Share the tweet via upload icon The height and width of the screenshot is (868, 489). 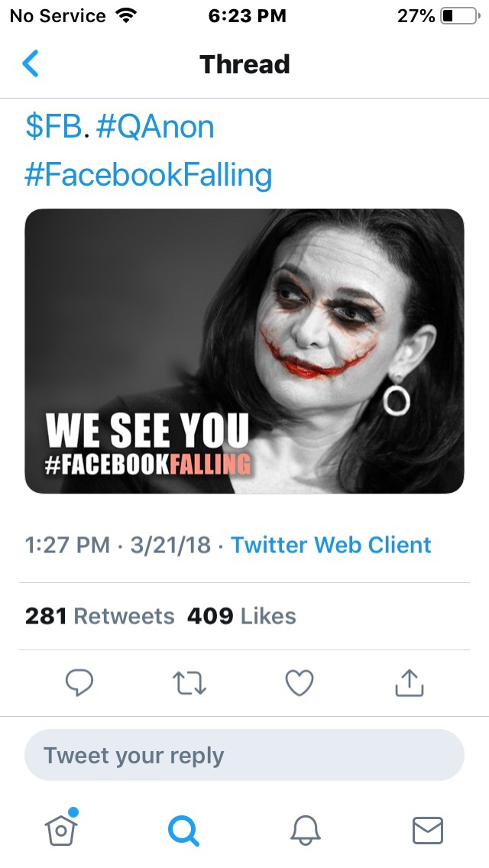point(409,683)
